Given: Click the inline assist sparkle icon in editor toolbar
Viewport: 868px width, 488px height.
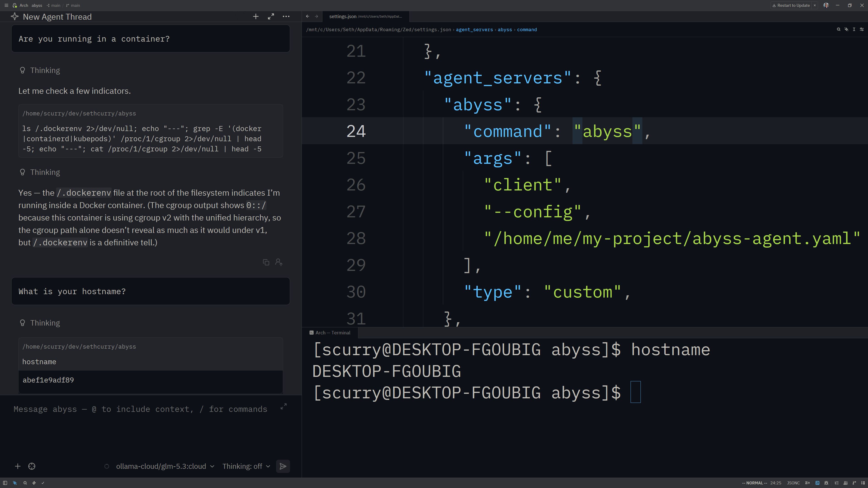Looking at the screenshot, I should coord(847,29).
